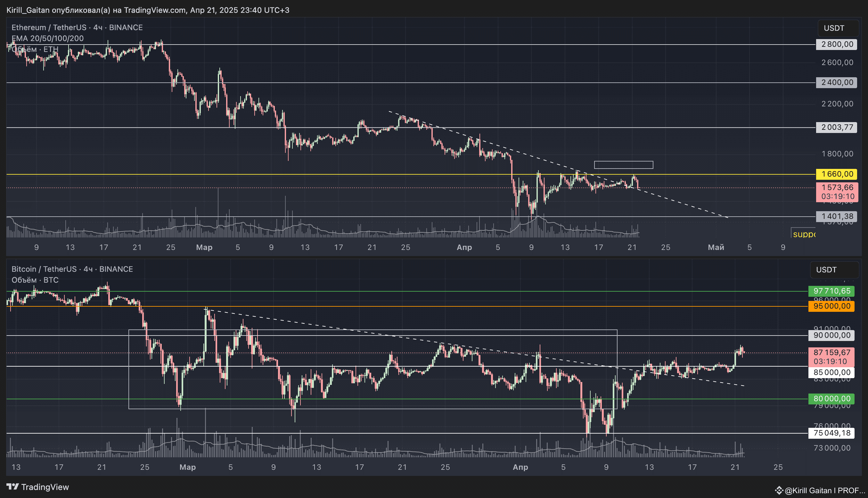Click the 'Май' date on ETH time axis

coord(716,247)
